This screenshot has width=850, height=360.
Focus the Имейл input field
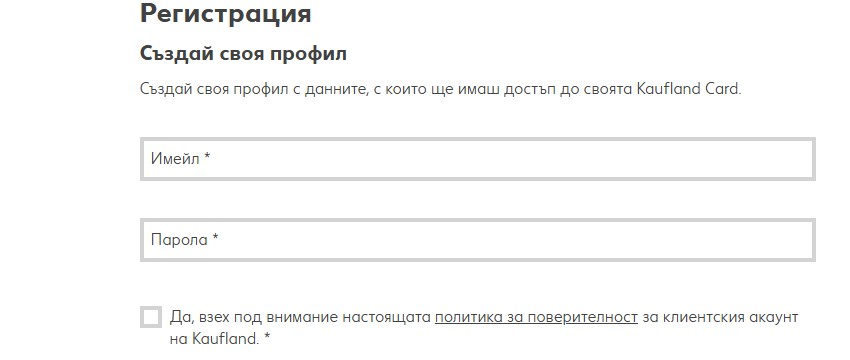tap(478, 159)
